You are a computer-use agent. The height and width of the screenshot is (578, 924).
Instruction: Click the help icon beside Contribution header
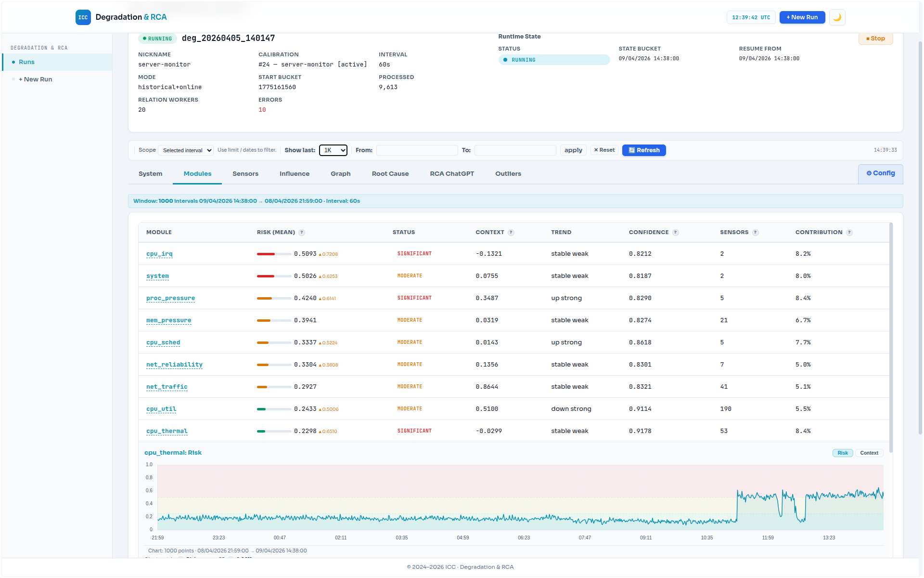(x=850, y=232)
